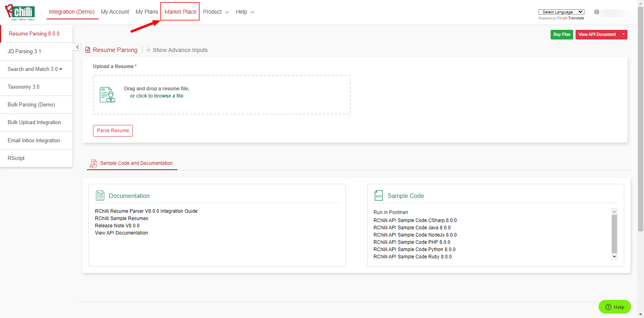
Task: Collapse the sidebar with the chevron button
Action: point(77,47)
